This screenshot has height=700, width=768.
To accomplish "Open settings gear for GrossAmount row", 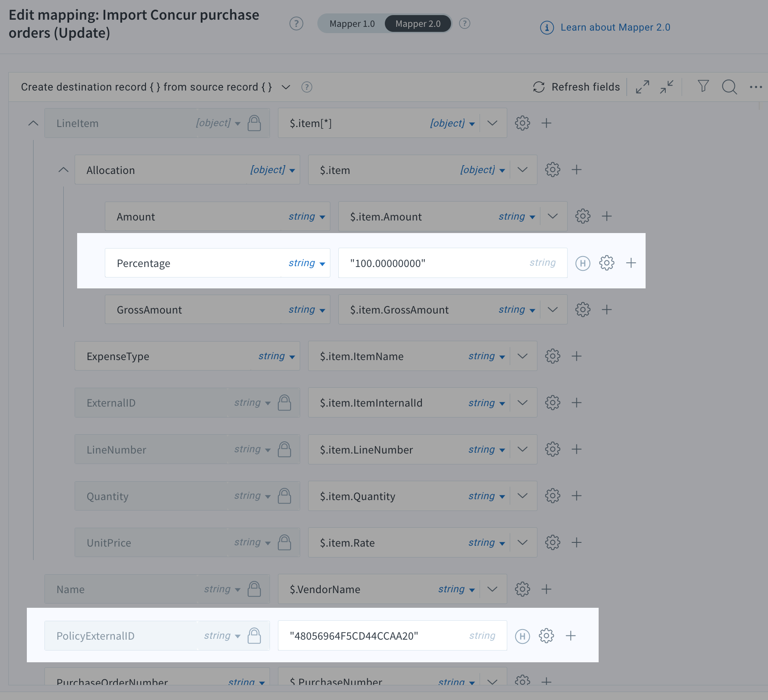I will click(583, 310).
